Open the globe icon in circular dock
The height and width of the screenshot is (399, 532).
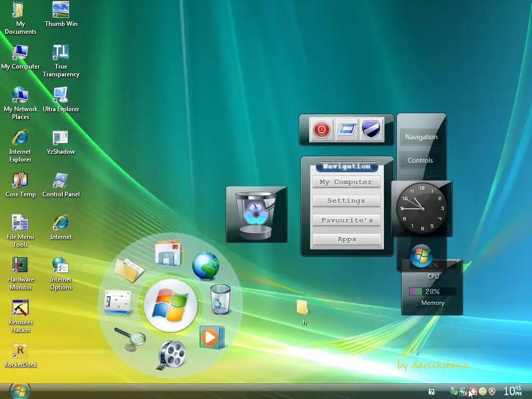point(206,265)
